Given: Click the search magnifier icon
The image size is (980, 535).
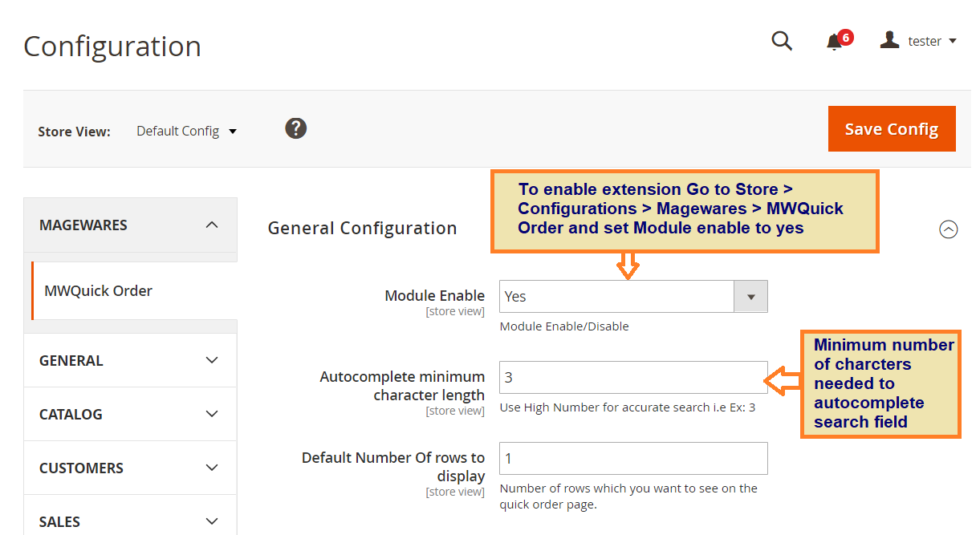Looking at the screenshot, I should [x=782, y=41].
